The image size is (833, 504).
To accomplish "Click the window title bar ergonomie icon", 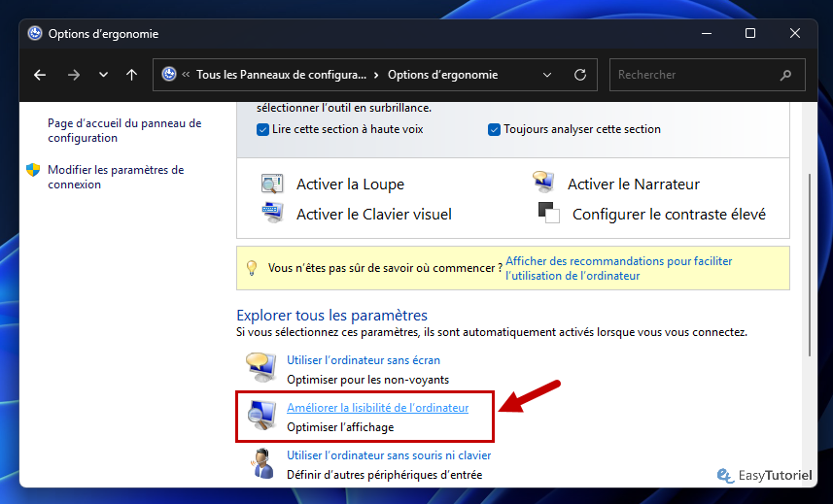I will 35,33.
